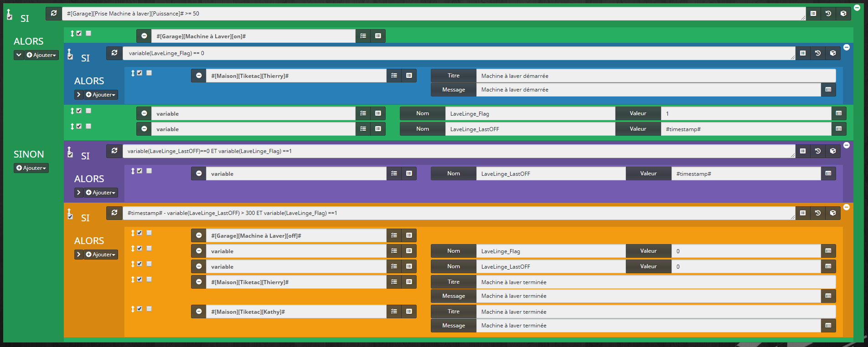
Task: Click cube icon on LastOFF==0 purple condition
Action: (x=833, y=151)
